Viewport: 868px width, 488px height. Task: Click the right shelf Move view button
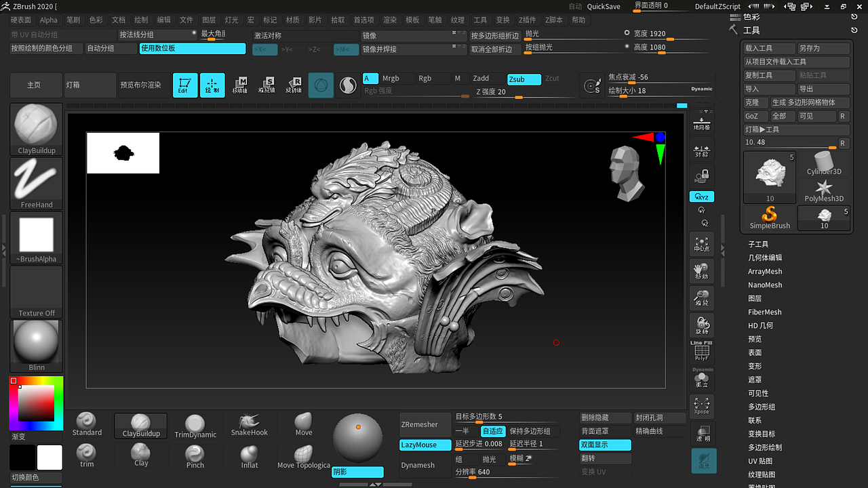[x=702, y=271]
